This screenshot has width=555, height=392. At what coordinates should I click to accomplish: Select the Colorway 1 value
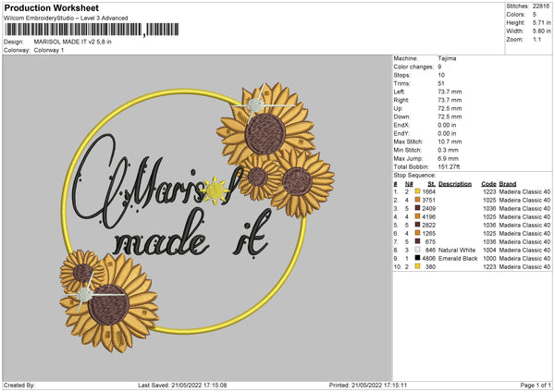tap(49, 50)
